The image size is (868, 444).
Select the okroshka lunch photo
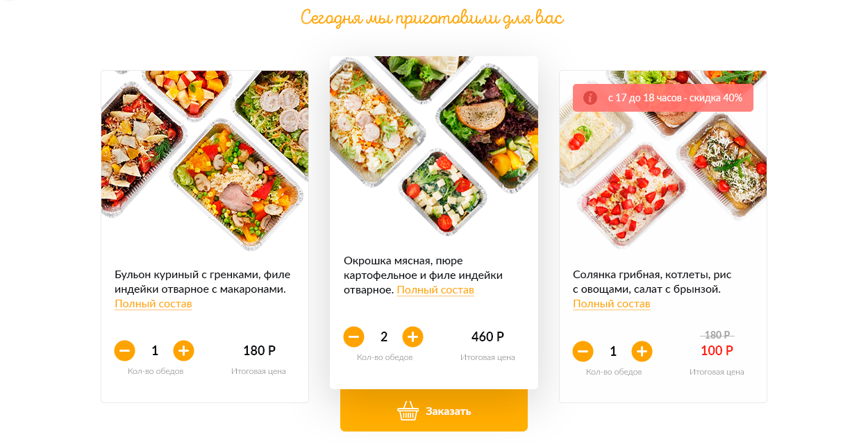[434, 146]
